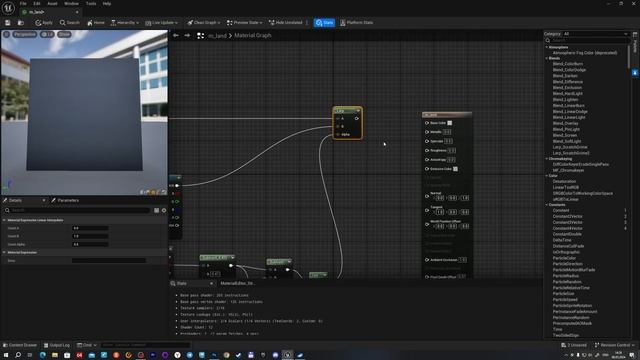640x360 pixels.
Task: Browse to asset in Content Browser icon
Action: coord(20,23)
